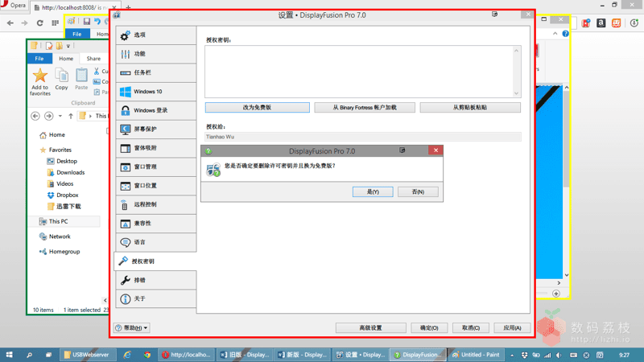Switch to USBWebserver taskbar item
The width and height of the screenshot is (644, 362).
pyautogui.click(x=87, y=355)
